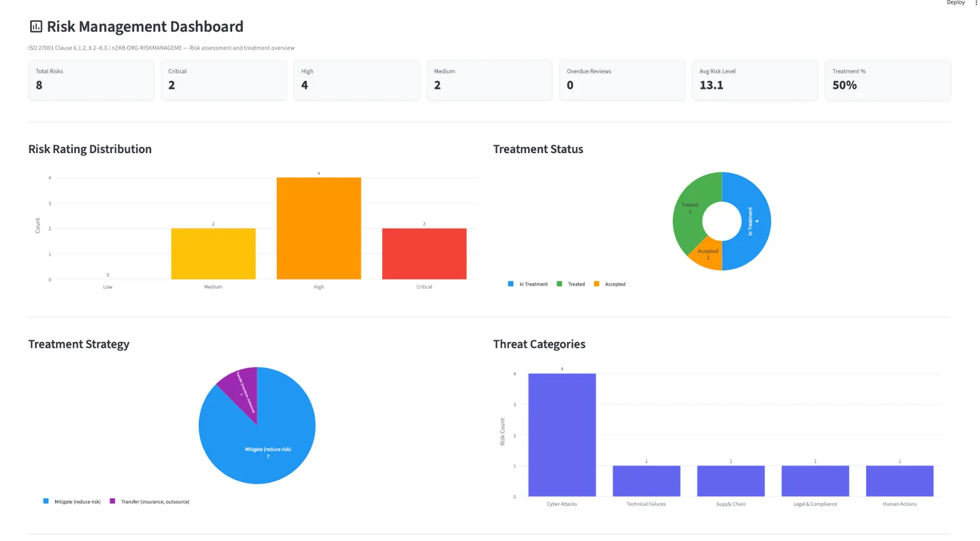Click the Risk Rating Distribution heading

[90, 149]
